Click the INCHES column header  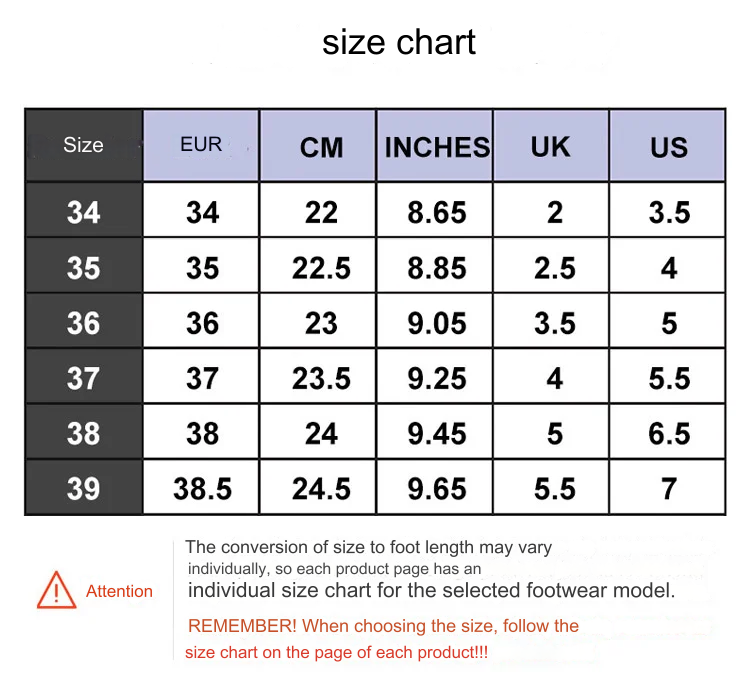[437, 147]
